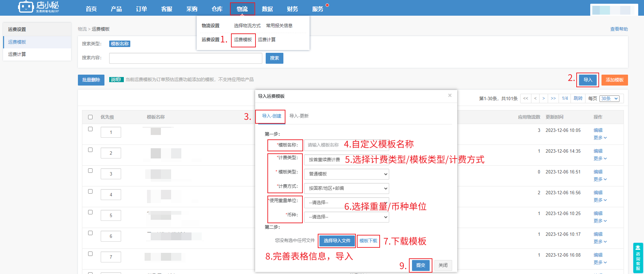Expand 更多 for the 2023-12-06 16:51 row
Image resolution: width=644 pixels, height=274 pixels.
[600, 179]
